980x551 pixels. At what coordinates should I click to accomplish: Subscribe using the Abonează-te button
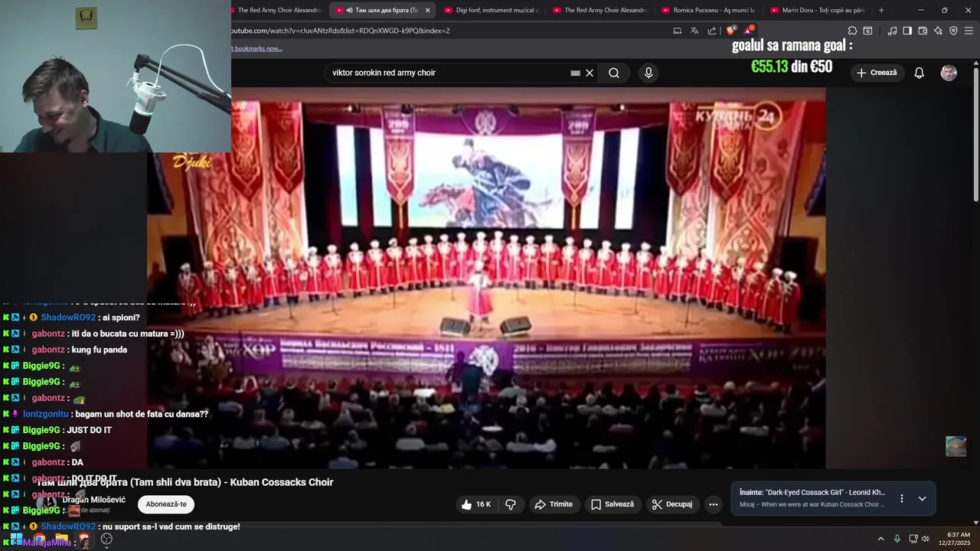(x=166, y=504)
